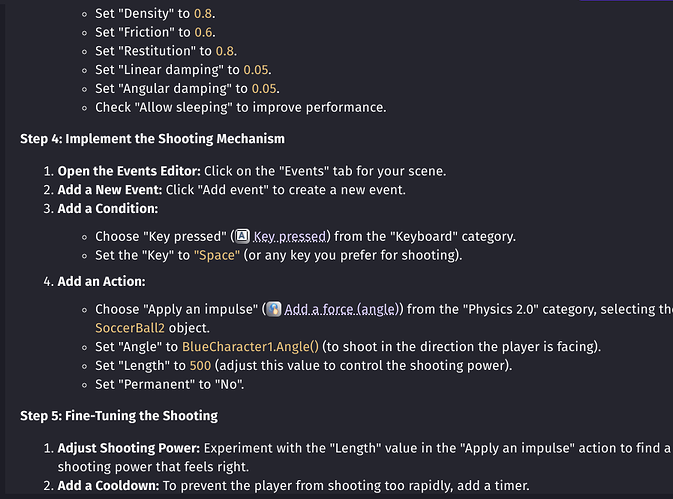Click the bold Adjust Shooting Power text
The width and height of the screenshot is (673, 499).
click(129, 448)
